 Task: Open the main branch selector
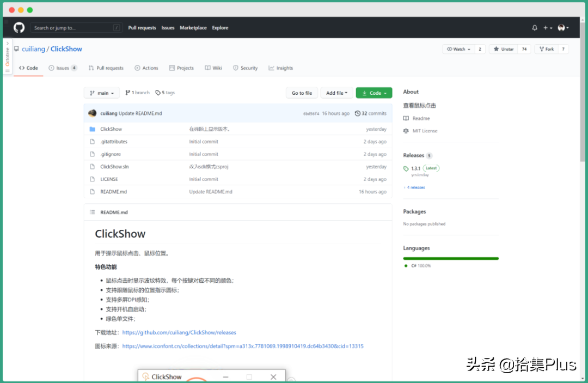102,93
